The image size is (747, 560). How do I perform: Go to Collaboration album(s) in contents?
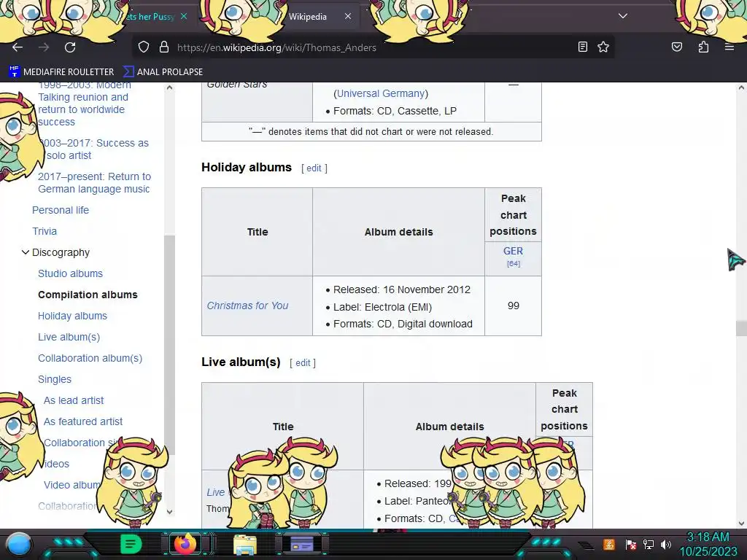click(x=90, y=358)
